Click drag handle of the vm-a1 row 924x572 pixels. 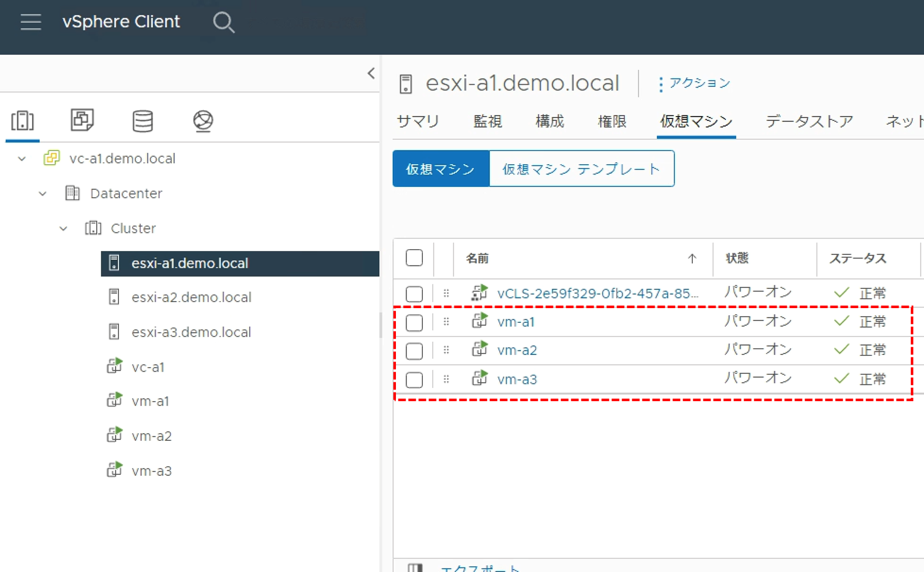tap(446, 321)
